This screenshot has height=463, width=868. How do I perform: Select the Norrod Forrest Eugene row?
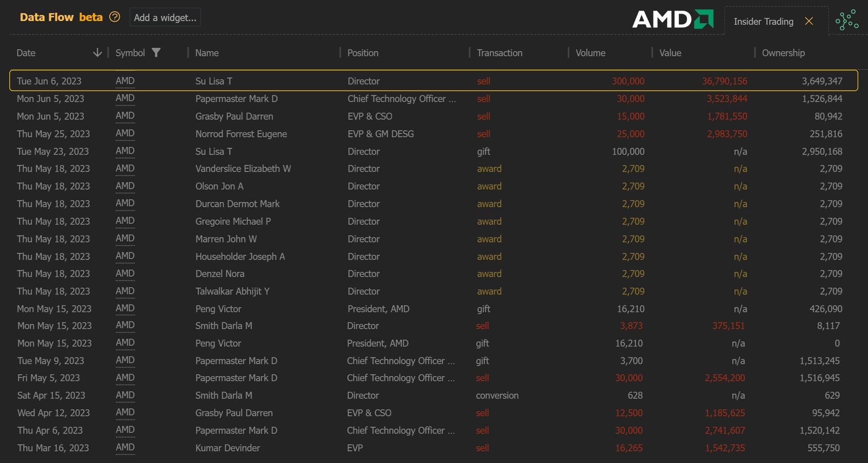(x=241, y=134)
